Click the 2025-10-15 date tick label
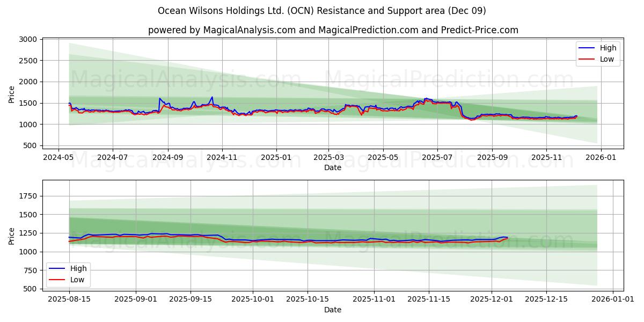Viewport: 644px width, 322px height. 308,301
